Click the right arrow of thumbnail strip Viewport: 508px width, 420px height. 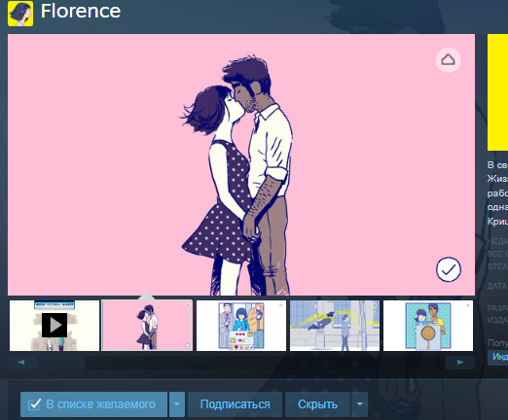pos(460,363)
